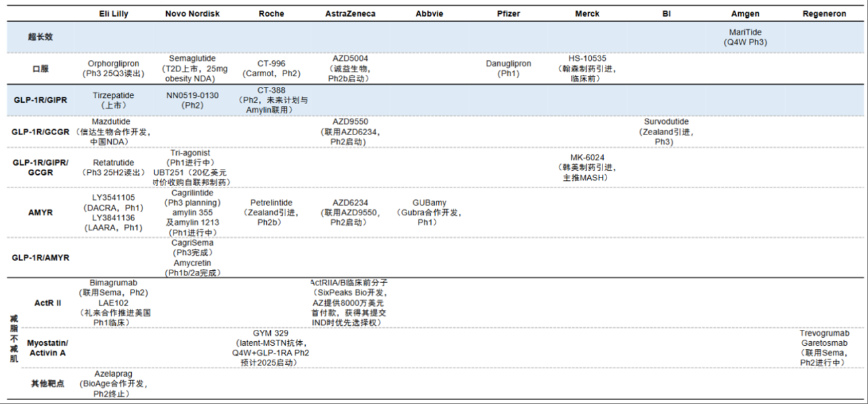Click the Eli Lilly column header

(113, 14)
